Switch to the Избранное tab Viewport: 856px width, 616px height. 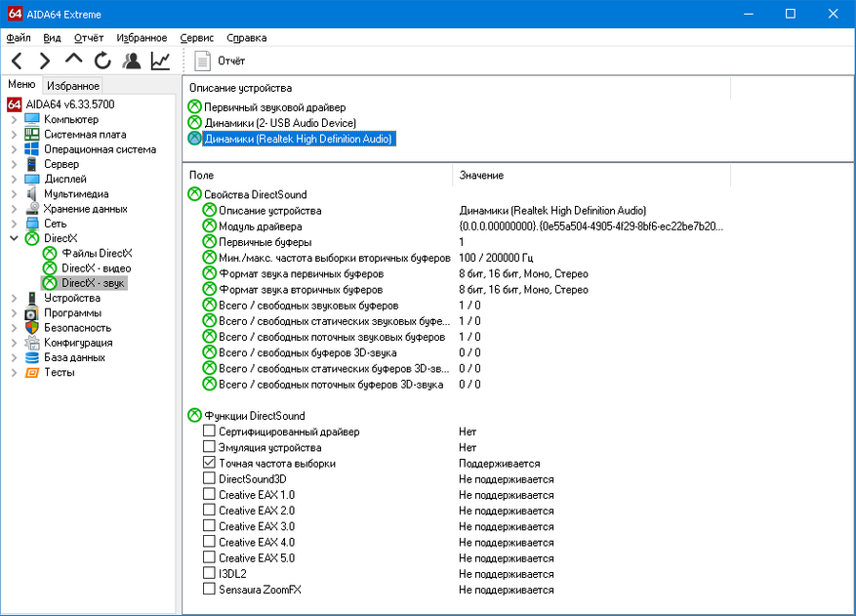pyautogui.click(x=73, y=86)
